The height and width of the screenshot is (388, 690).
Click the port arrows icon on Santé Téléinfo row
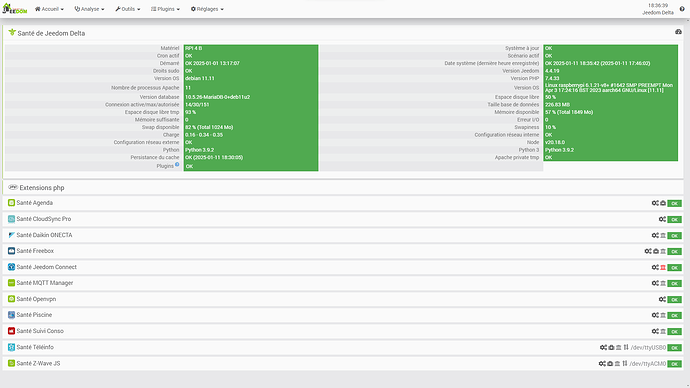pos(626,348)
